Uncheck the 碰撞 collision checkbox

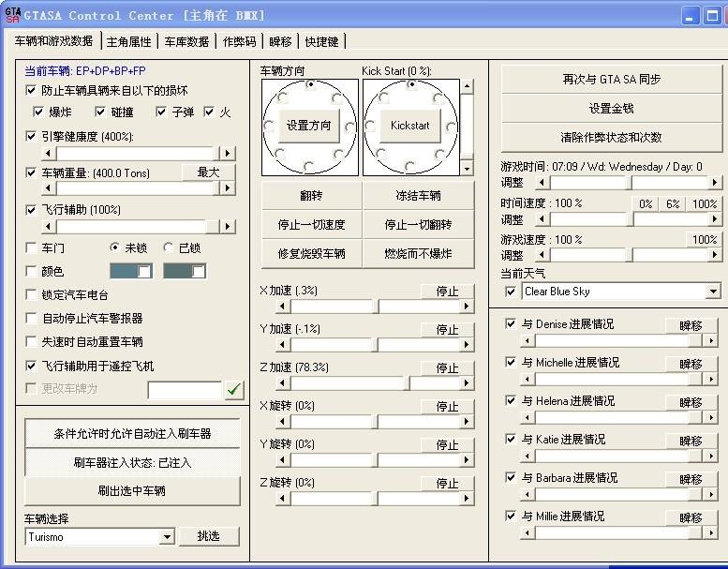click(x=100, y=112)
